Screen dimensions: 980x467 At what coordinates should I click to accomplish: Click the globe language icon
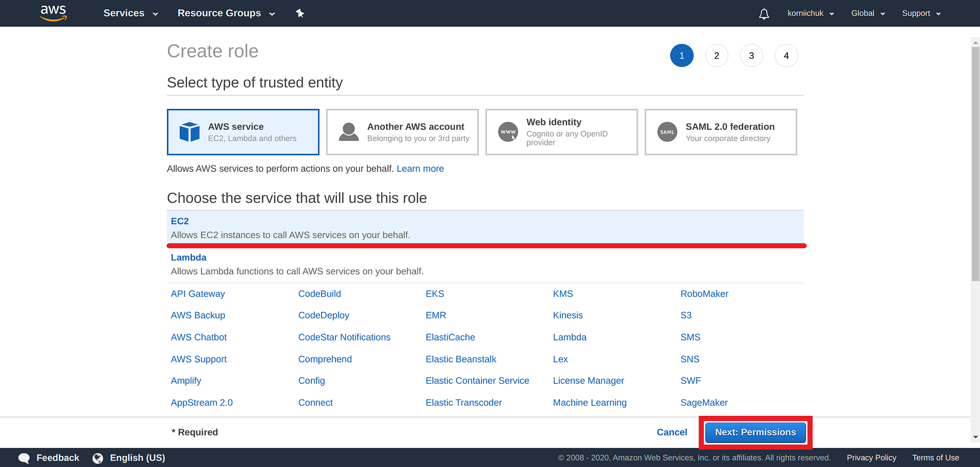(98, 458)
